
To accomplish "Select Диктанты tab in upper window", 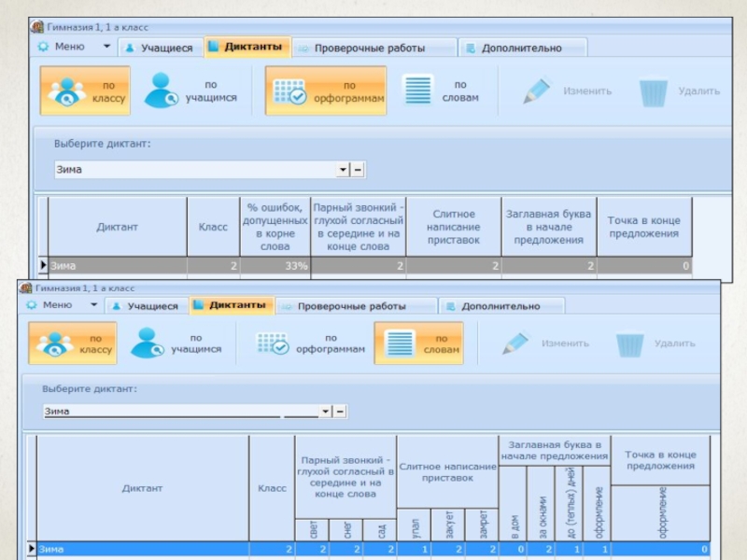I will tap(247, 47).
